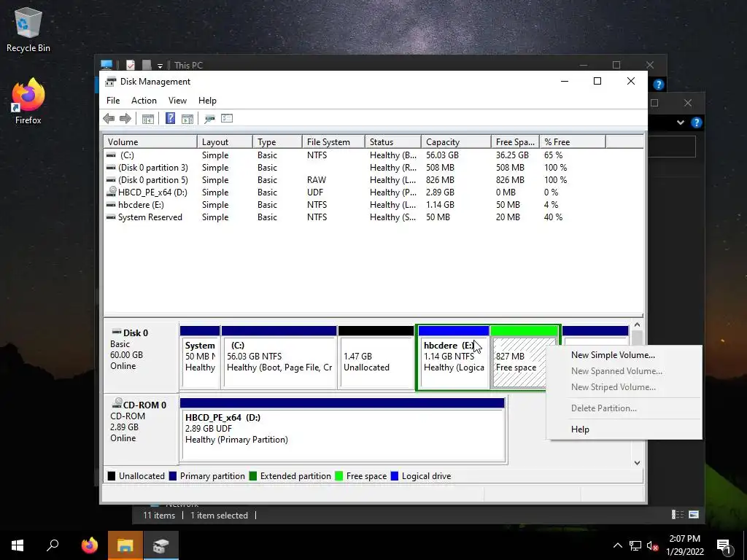The width and height of the screenshot is (747, 560).
Task: Open the notification center icon
Action: 724,547
